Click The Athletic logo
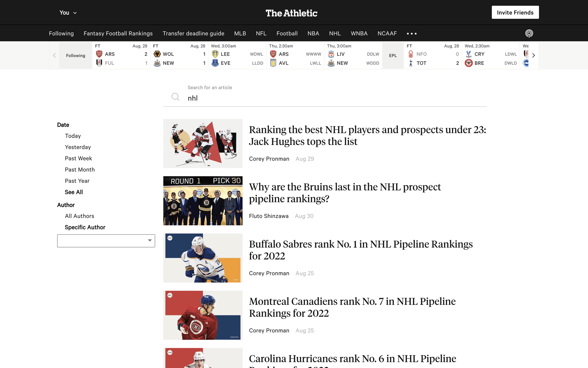 click(x=292, y=13)
